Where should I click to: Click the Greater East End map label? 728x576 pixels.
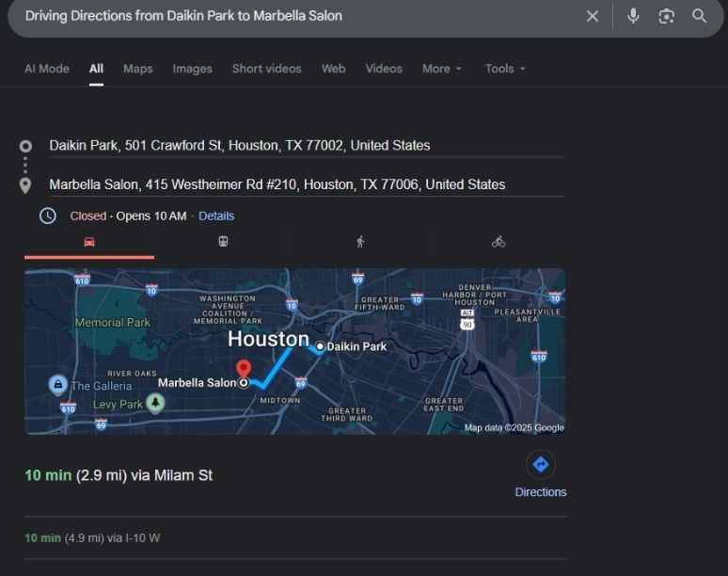point(443,405)
